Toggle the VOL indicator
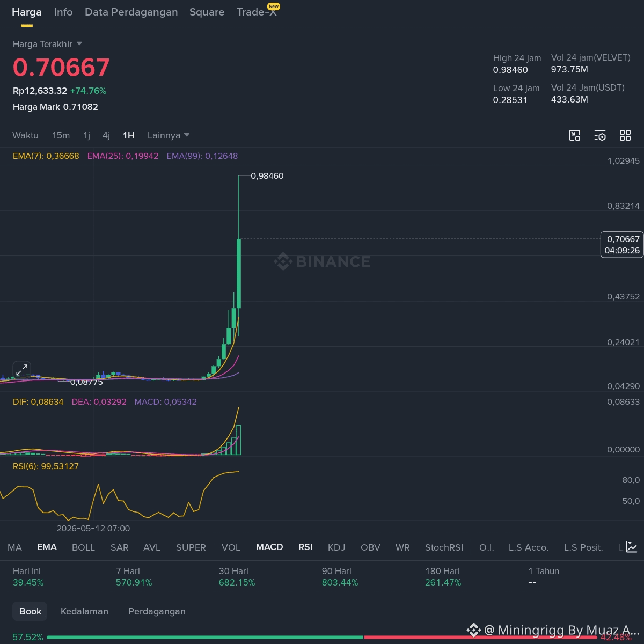644x644 pixels. (x=231, y=547)
